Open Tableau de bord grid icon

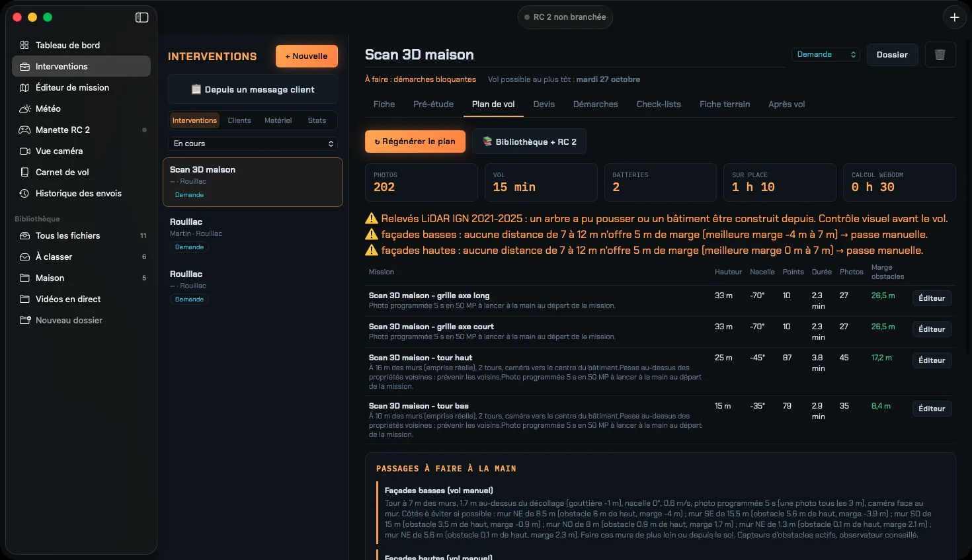tap(24, 45)
